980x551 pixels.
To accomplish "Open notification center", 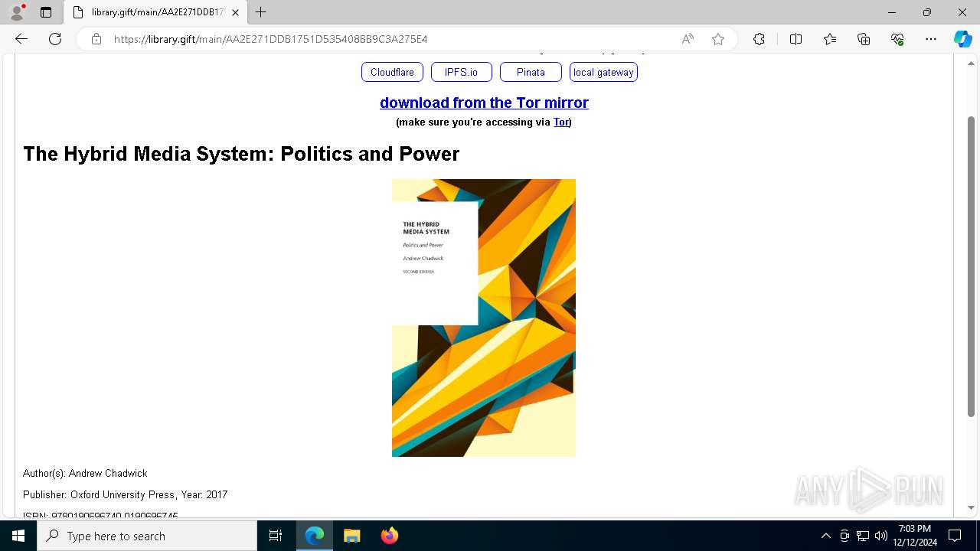I will click(955, 536).
